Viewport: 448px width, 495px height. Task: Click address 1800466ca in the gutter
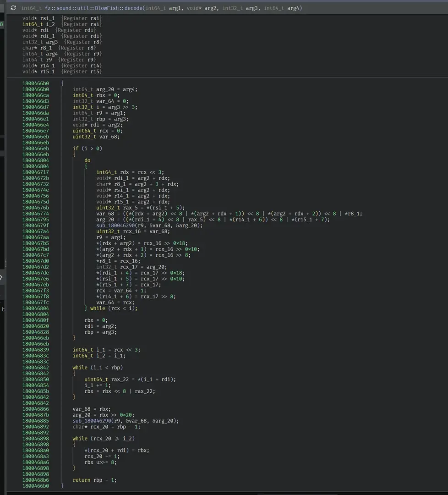pos(36,95)
